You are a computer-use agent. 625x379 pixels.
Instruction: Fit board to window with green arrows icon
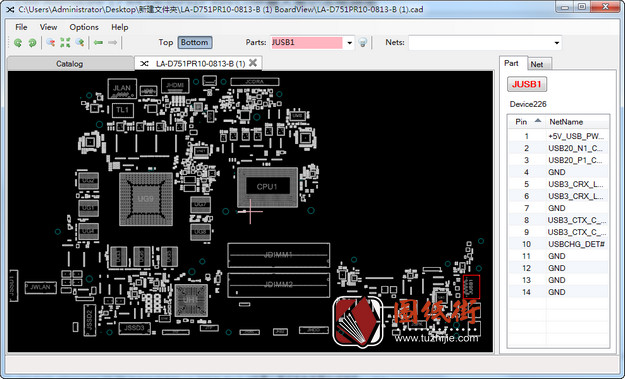pyautogui.click(x=65, y=43)
